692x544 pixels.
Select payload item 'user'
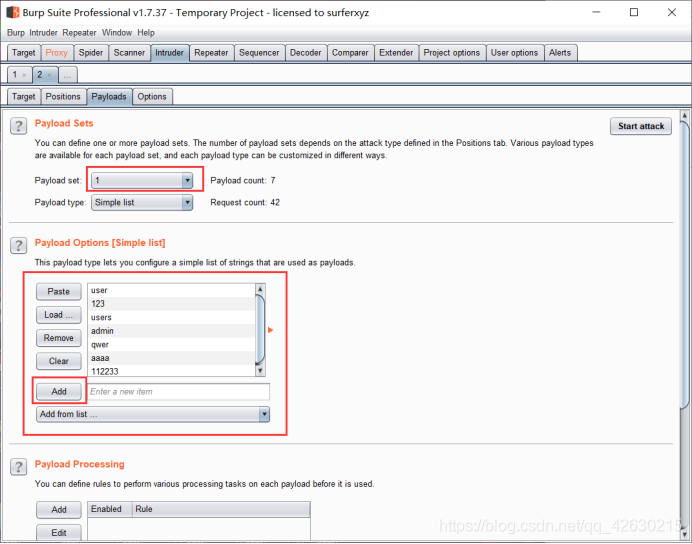click(x=171, y=290)
